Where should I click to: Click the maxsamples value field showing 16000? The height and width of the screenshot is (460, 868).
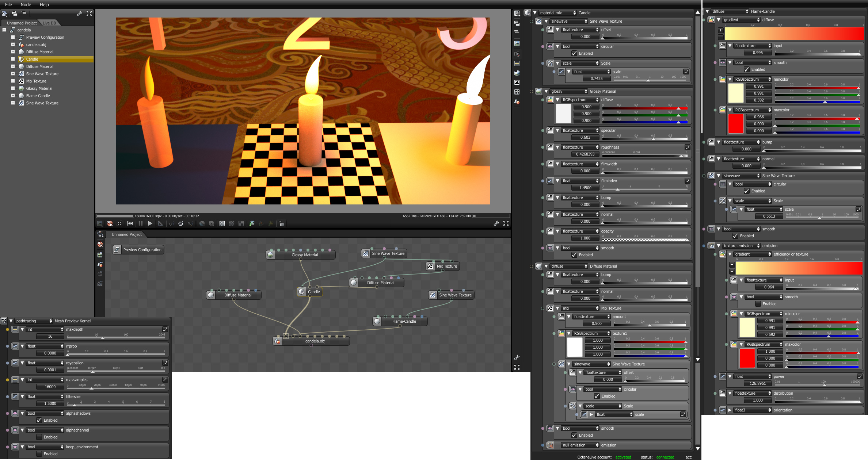50,387
